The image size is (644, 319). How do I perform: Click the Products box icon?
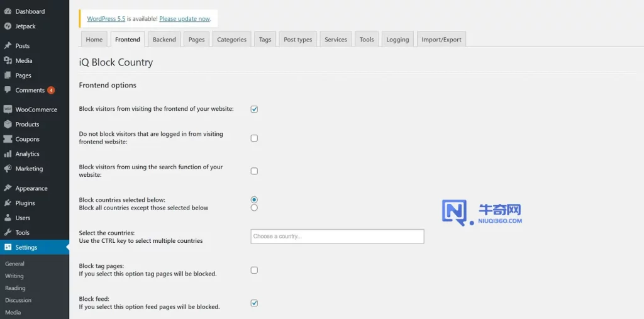(8, 124)
